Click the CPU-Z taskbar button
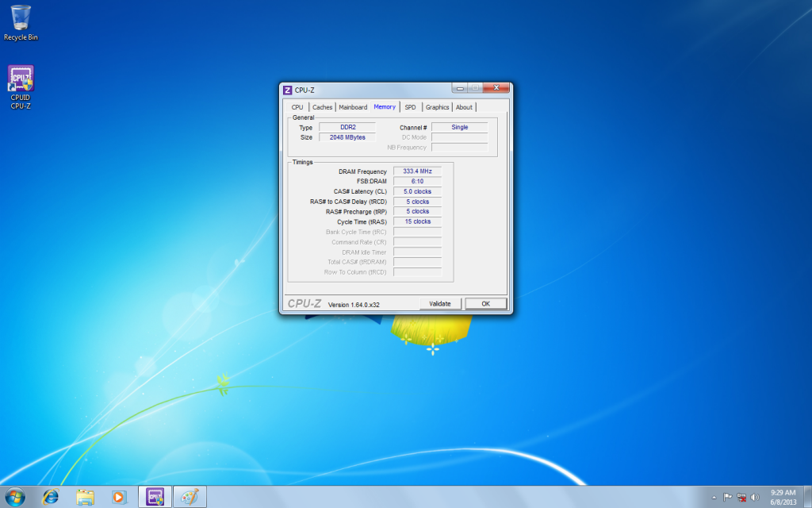The width and height of the screenshot is (812, 508). click(x=155, y=497)
